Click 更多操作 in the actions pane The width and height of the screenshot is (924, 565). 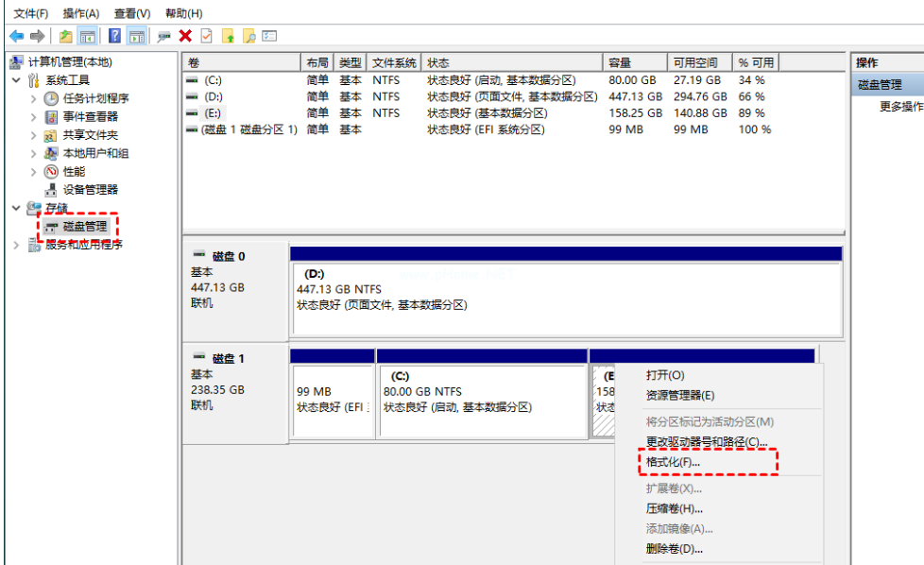(x=900, y=107)
